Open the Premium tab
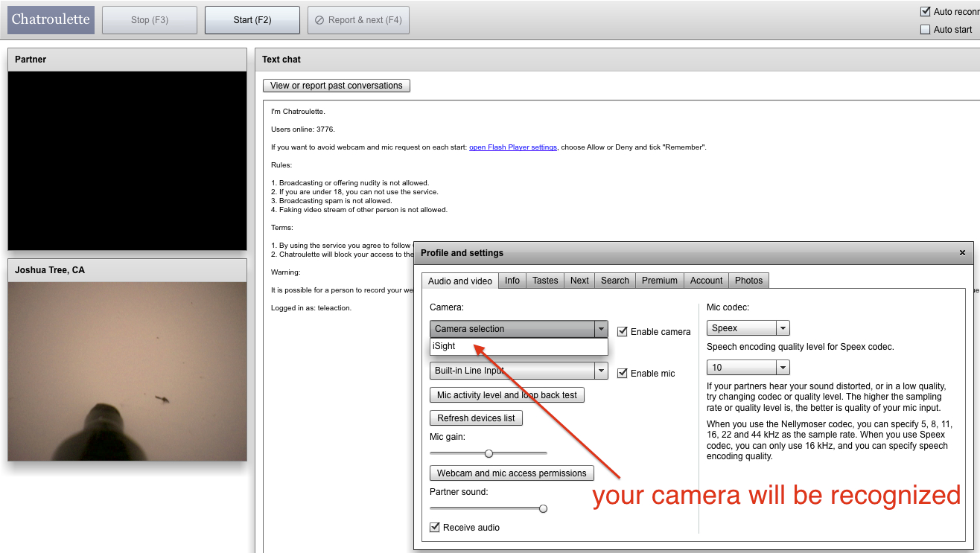 [x=660, y=281]
